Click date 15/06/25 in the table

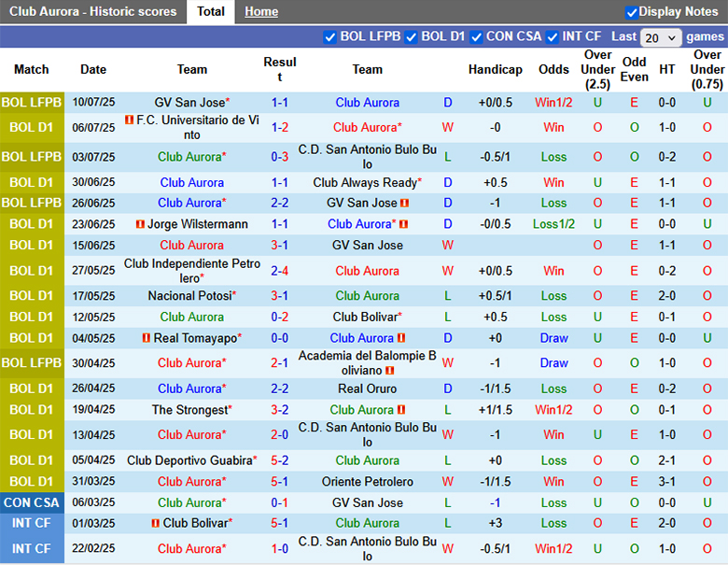pos(93,245)
